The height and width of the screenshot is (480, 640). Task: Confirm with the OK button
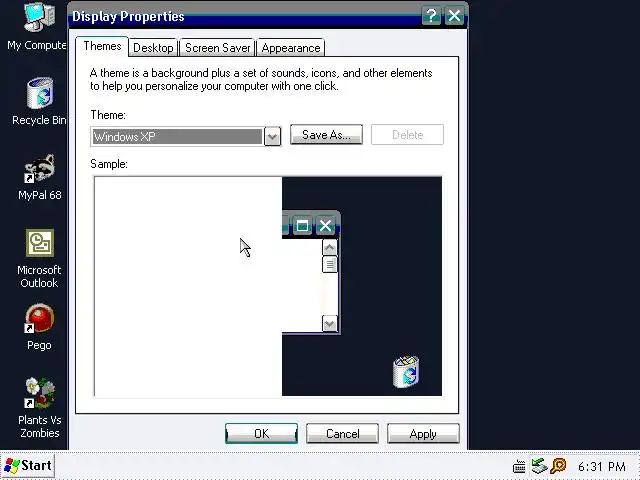point(261,433)
